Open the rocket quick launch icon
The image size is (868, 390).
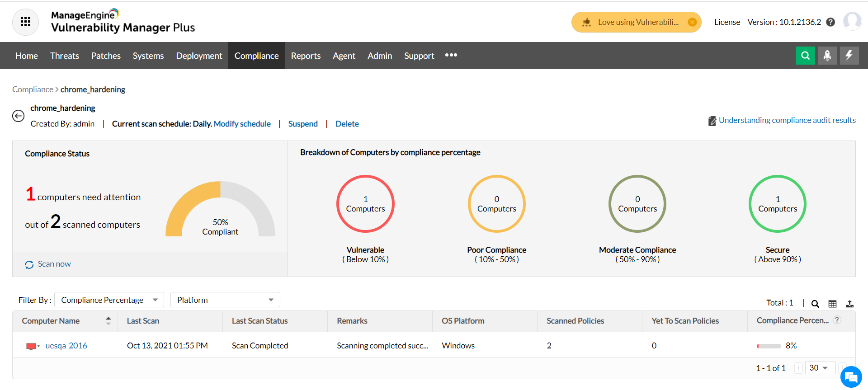click(827, 56)
